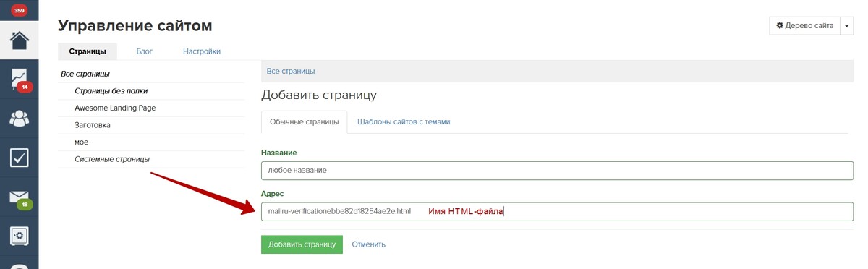Open the home icon in sidebar
The image size is (868, 269).
click(x=20, y=39)
